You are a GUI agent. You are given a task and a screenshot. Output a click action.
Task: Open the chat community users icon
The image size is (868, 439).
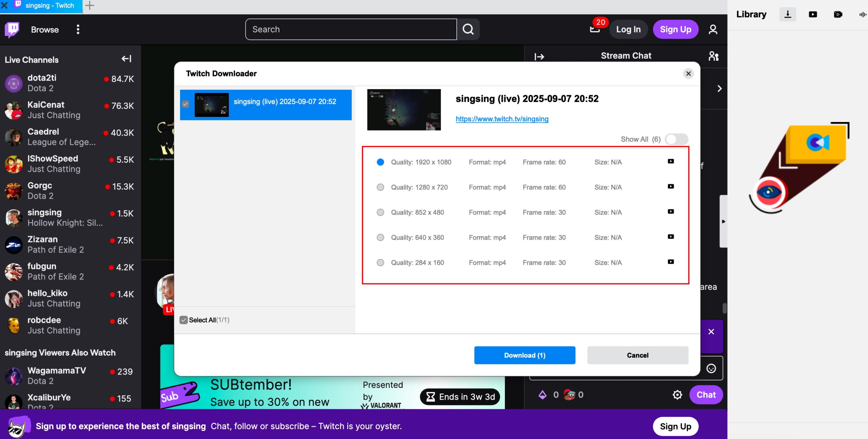pyautogui.click(x=714, y=56)
